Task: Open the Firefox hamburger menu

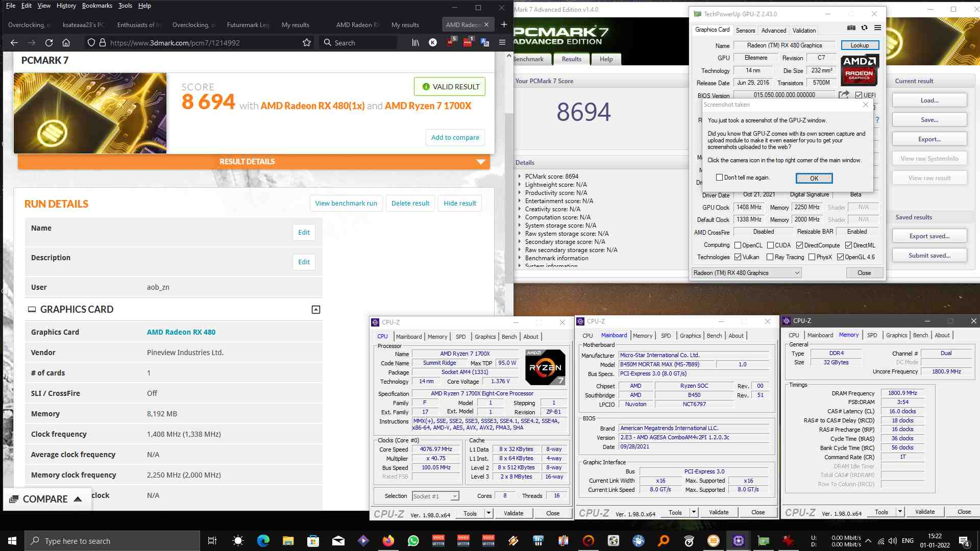Action: point(502,43)
